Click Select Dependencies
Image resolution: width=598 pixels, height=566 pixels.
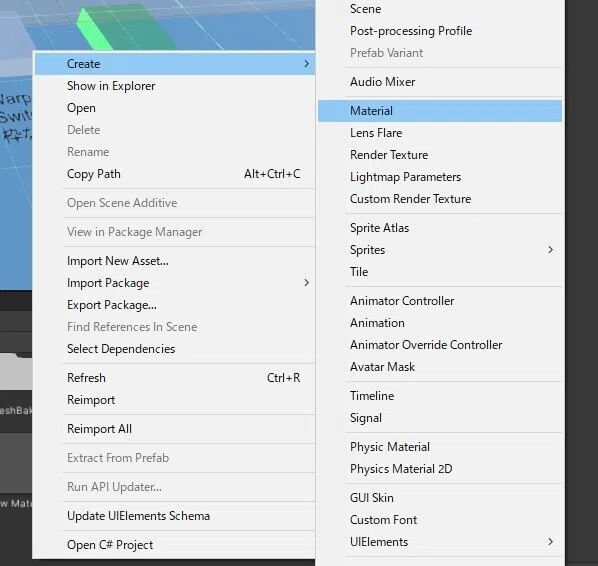(175, 349)
